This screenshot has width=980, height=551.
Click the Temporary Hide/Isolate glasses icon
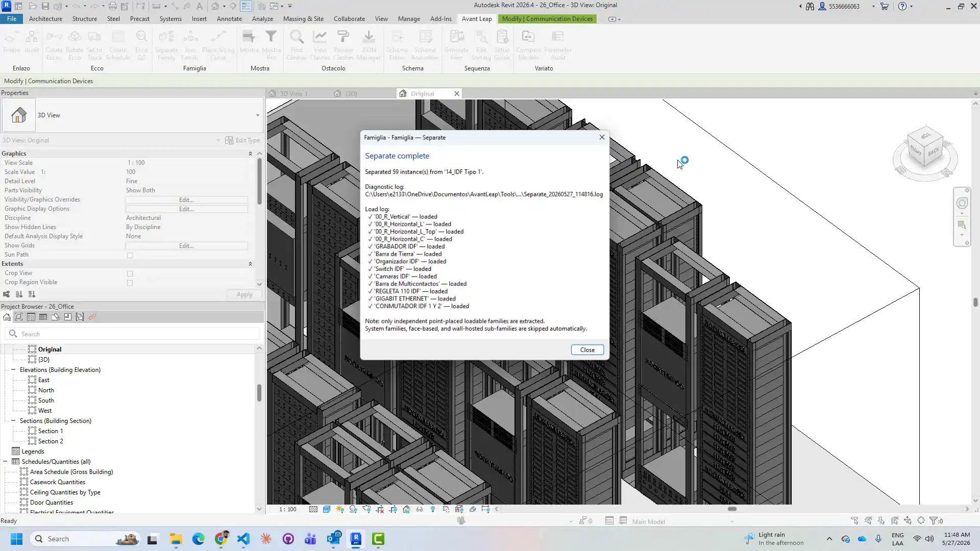pos(420,509)
